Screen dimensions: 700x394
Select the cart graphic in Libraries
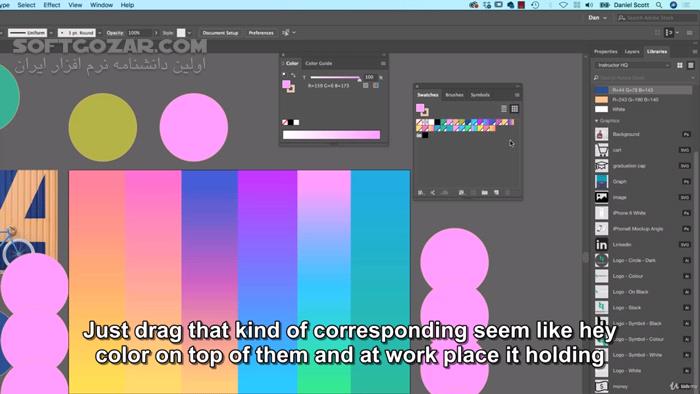(643, 150)
